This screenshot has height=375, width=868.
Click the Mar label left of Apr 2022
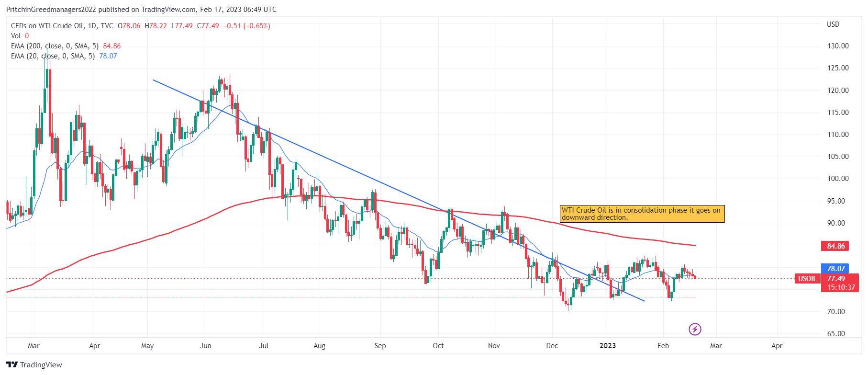tap(34, 346)
